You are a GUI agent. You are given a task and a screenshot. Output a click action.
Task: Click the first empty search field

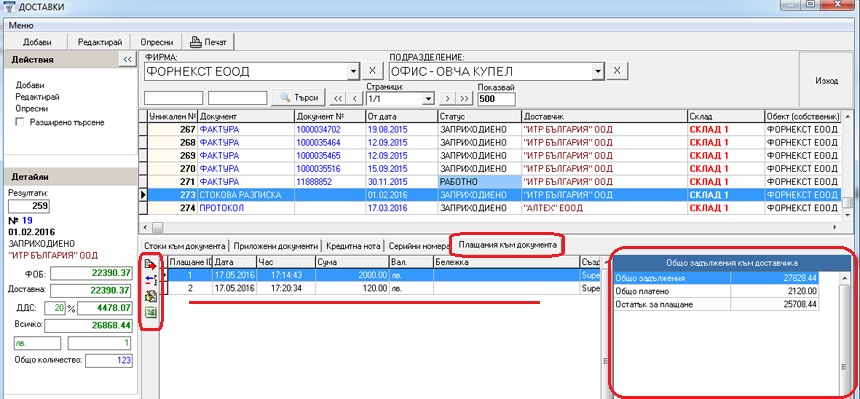coord(173,98)
